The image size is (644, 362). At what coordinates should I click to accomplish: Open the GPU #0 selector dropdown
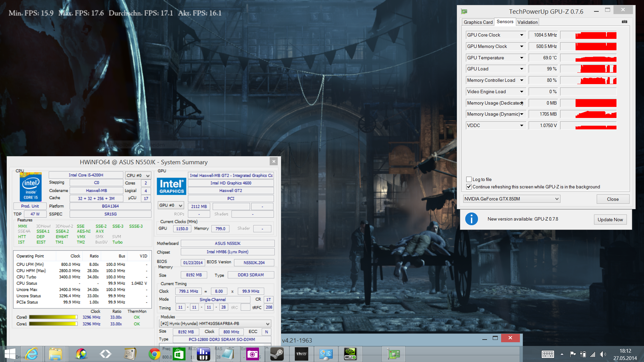tap(171, 205)
